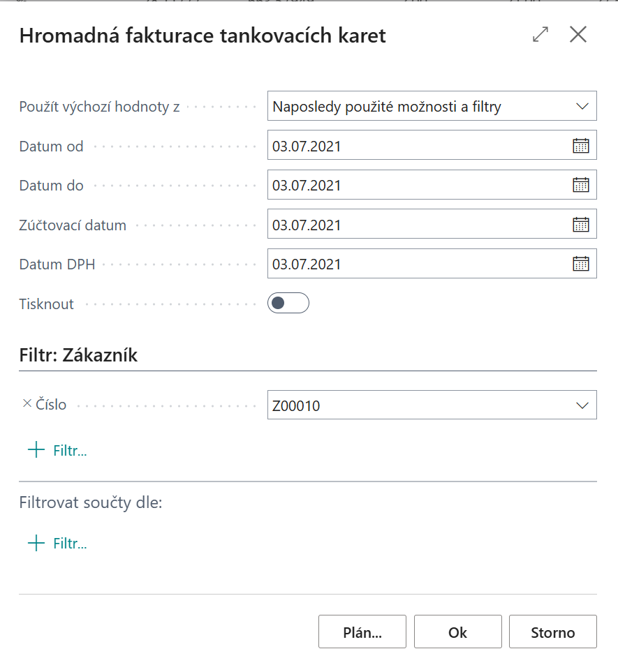Open calendar picker for Datum od
Screen dimensions: 618x672
click(x=580, y=146)
